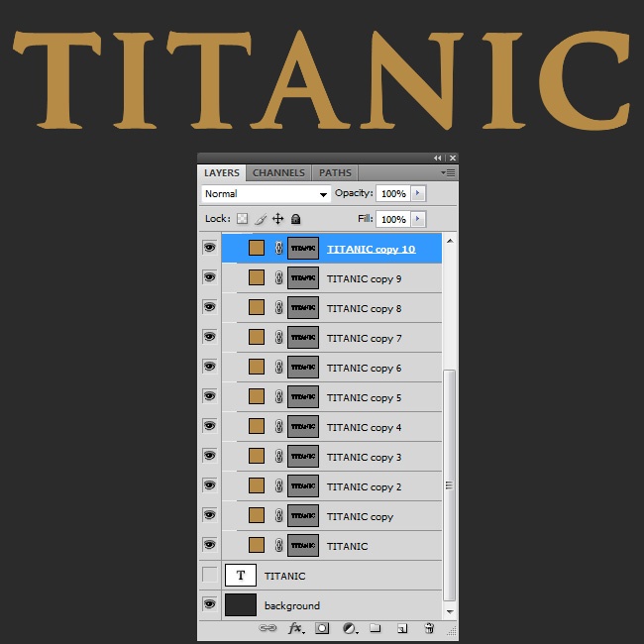
Task: Select the background layer name
Action: (x=292, y=605)
